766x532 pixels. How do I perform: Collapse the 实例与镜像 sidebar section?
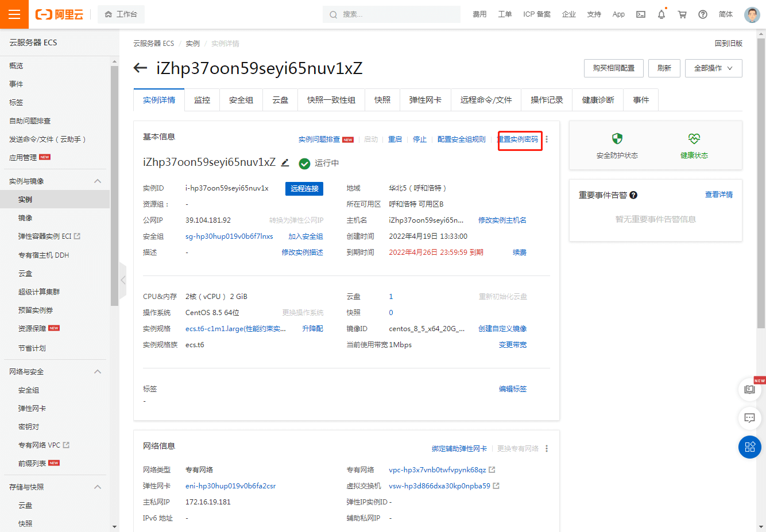click(x=98, y=181)
